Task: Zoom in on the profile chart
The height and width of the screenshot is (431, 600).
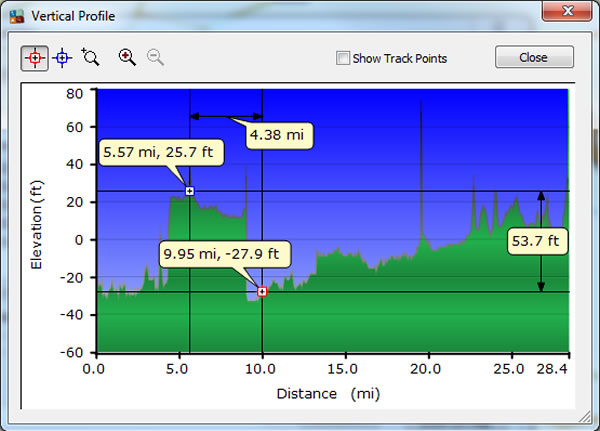Action: tap(127, 57)
